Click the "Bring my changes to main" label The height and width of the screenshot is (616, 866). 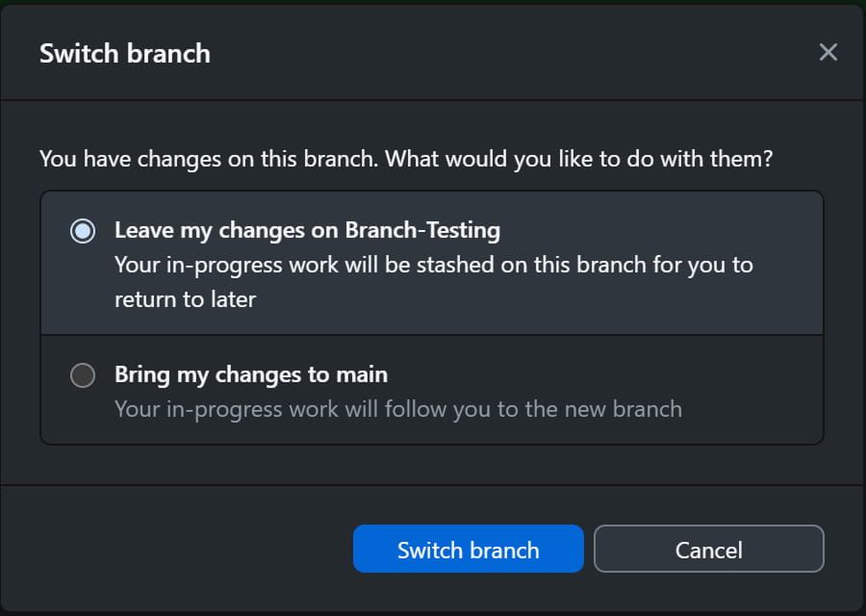point(250,374)
